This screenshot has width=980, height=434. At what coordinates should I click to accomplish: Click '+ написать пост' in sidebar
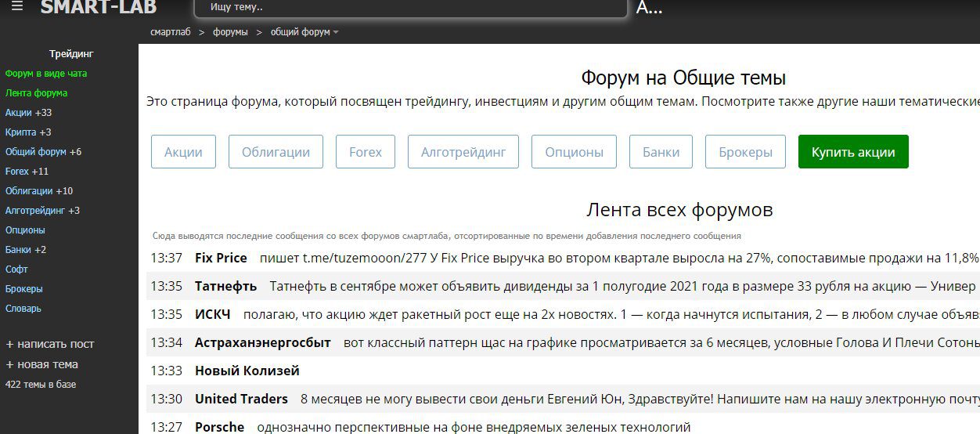click(50, 344)
